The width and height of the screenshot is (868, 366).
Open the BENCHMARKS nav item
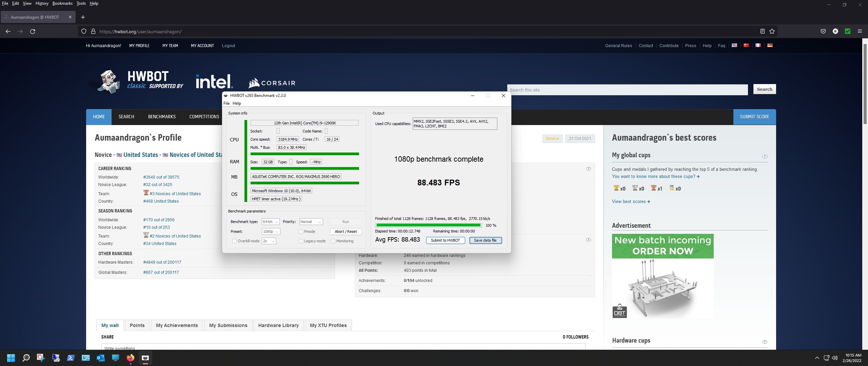point(162,117)
